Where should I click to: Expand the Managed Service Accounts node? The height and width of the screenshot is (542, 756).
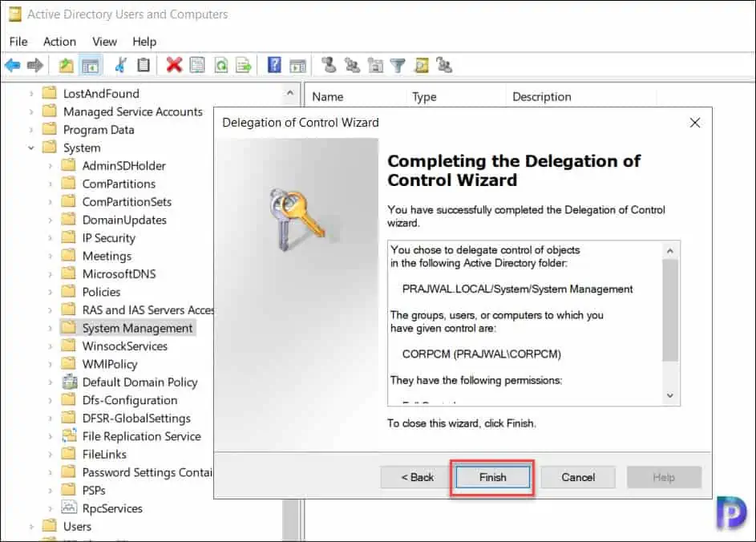[31, 112]
